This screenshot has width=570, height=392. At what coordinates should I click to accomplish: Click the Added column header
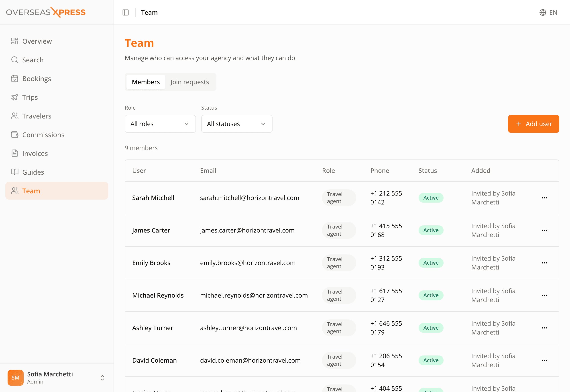(481, 171)
